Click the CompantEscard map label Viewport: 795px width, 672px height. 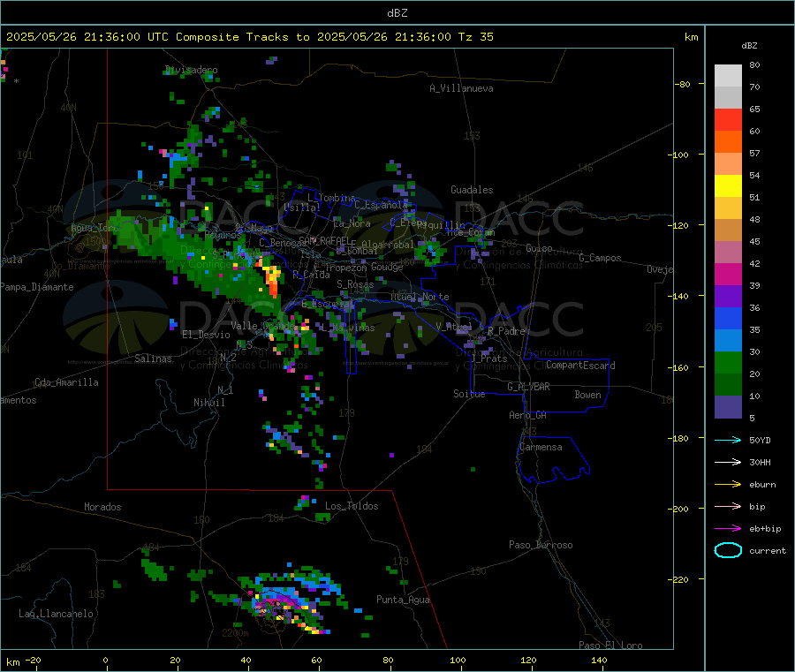tap(581, 366)
